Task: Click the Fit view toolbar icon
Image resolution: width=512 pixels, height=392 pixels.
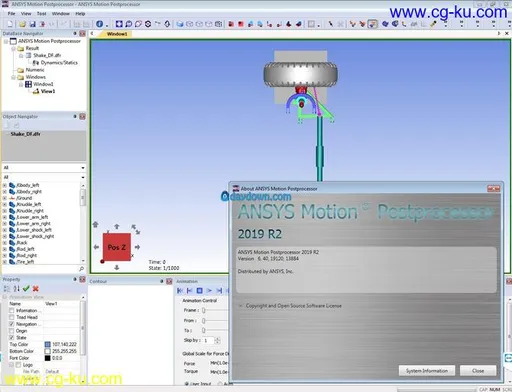Action: pos(119,24)
